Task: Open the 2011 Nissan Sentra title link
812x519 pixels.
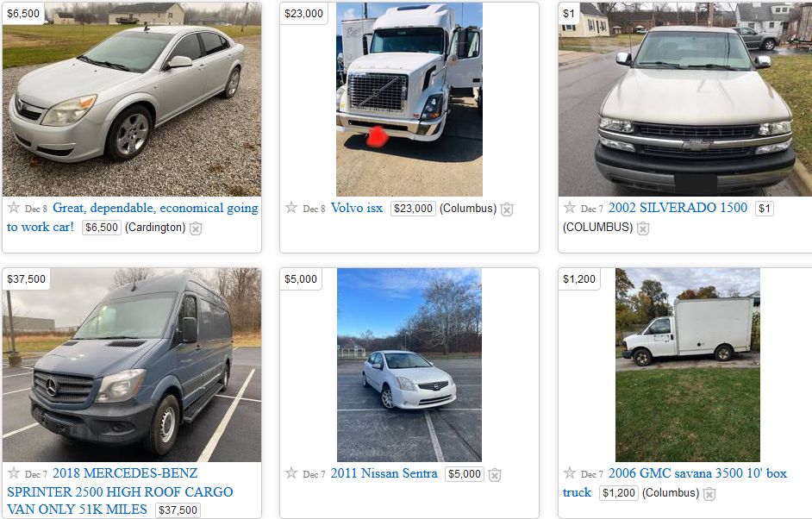Action: coord(384,473)
